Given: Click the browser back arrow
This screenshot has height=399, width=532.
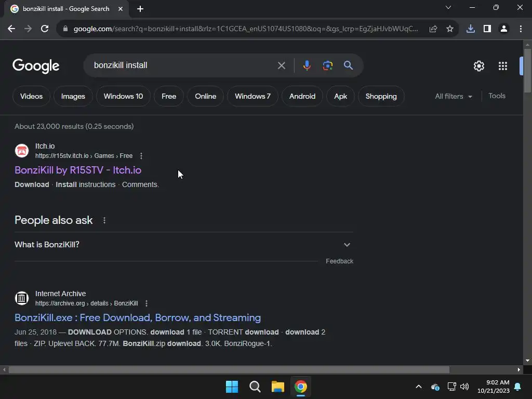Looking at the screenshot, I should pyautogui.click(x=11, y=29).
